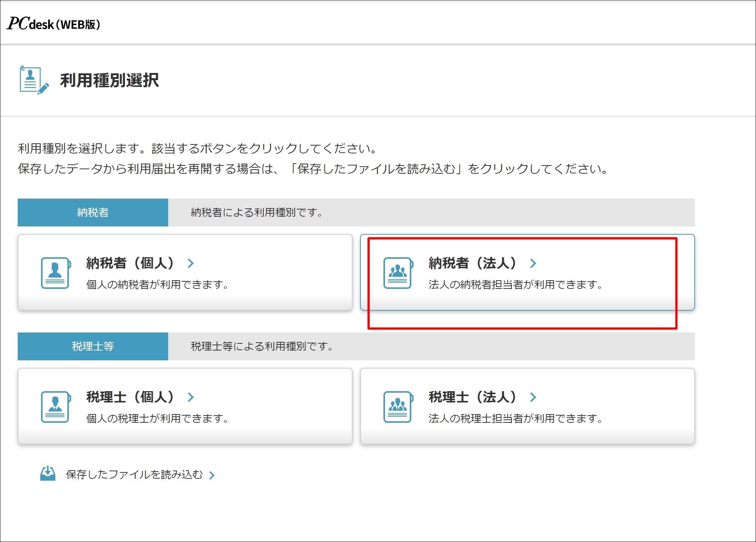Click text 税理士等による利用種別です。
This screenshot has width=756, height=542.
[x=263, y=346]
